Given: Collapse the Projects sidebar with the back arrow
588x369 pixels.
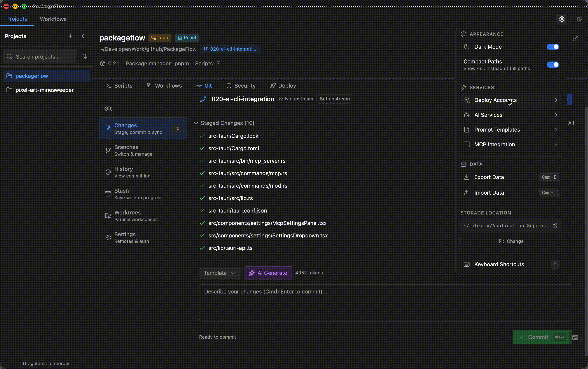Looking at the screenshot, I should [83, 36].
